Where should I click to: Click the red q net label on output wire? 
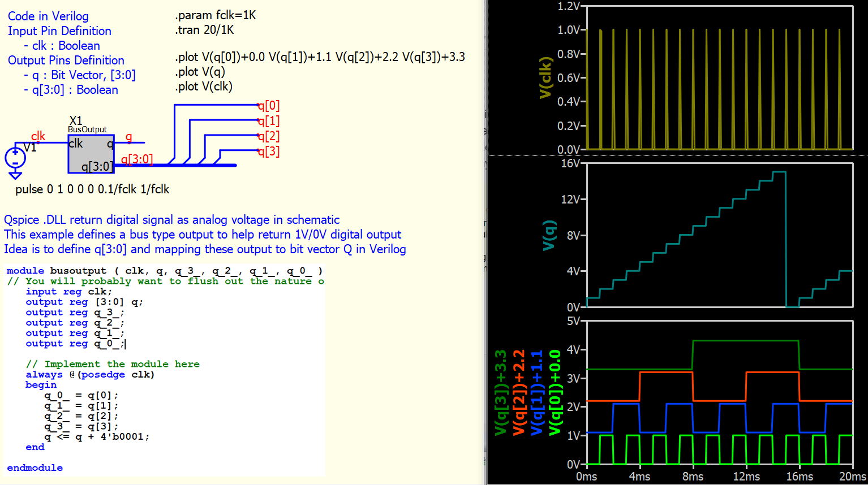click(129, 137)
